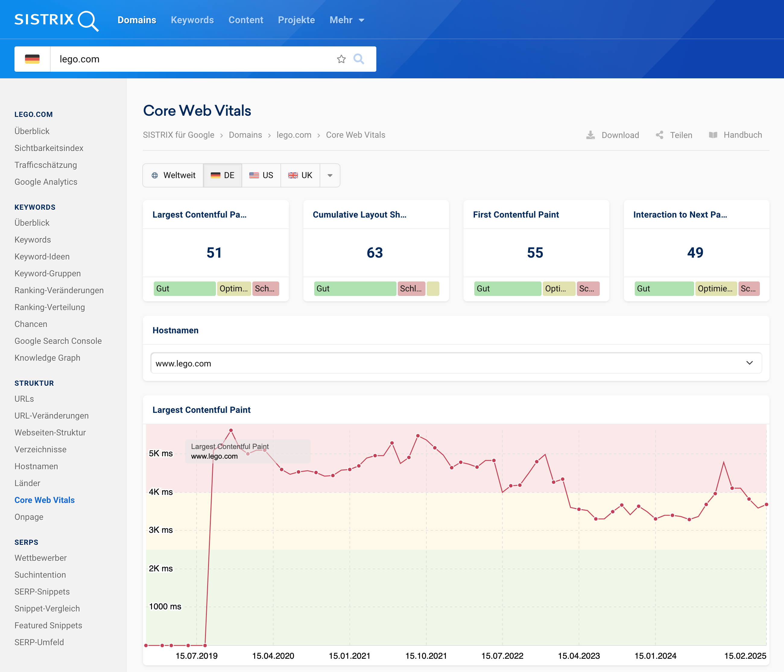Click the star favorite icon in search bar
This screenshot has width=784, height=672.
tap(341, 59)
